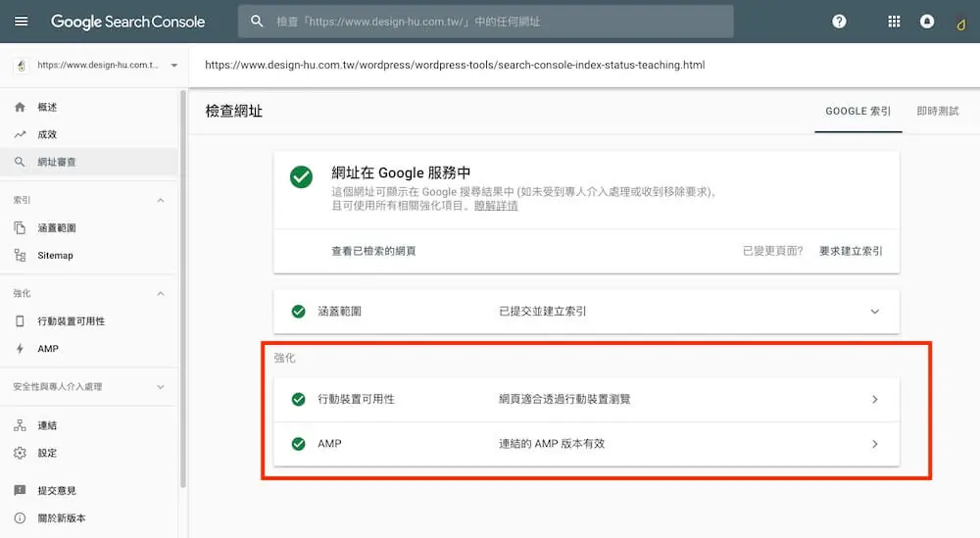The width and height of the screenshot is (980, 538).
Task: Open the Help question mark icon
Action: [x=839, y=22]
